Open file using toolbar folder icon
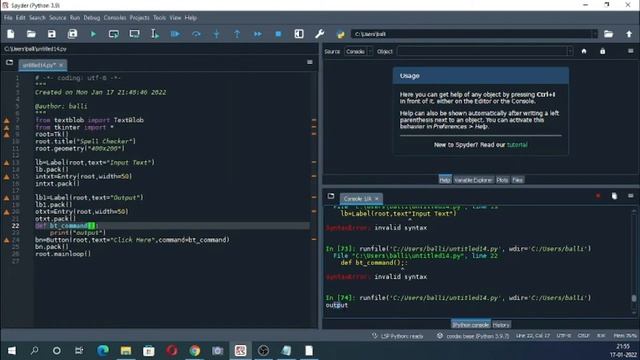 pyautogui.click(x=31, y=34)
